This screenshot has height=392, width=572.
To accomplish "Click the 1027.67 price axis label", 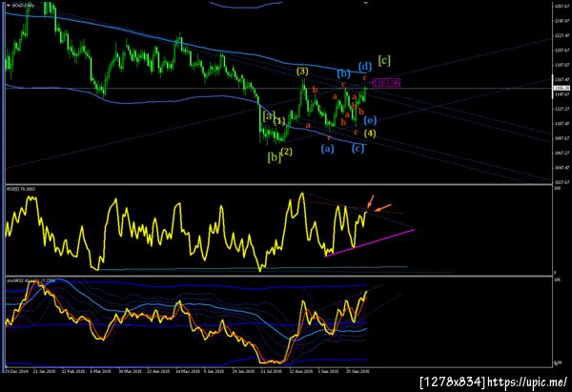I will coord(562,182).
